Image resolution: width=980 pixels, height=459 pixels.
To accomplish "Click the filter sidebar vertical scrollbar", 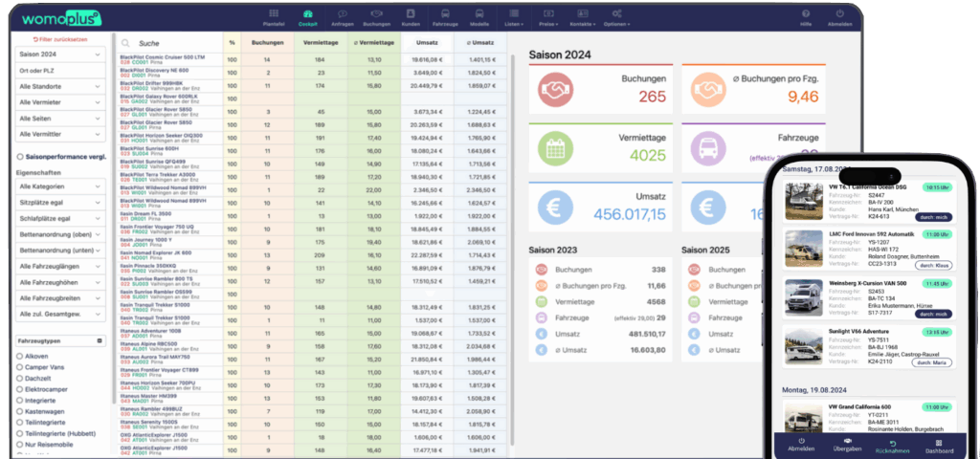I will pos(113,219).
